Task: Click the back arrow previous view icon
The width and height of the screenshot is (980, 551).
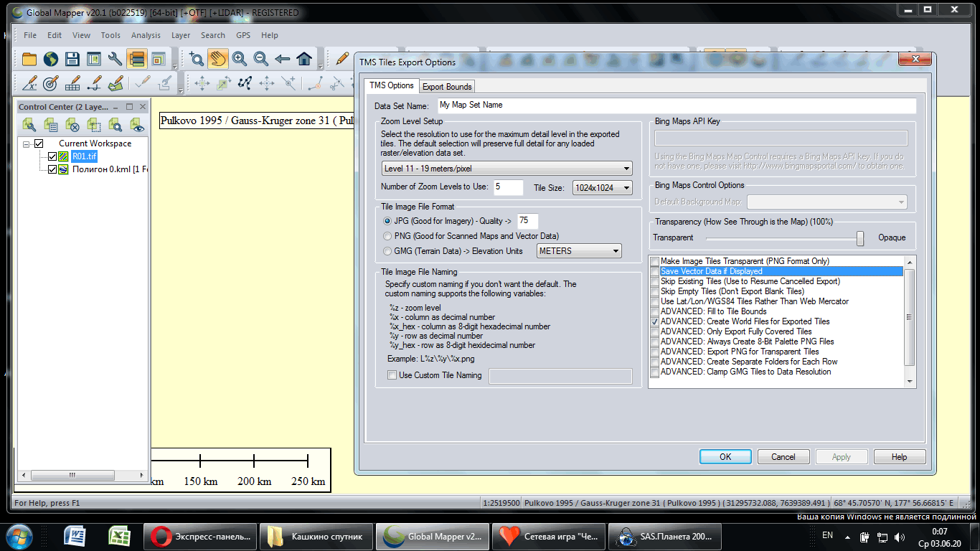Action: pyautogui.click(x=283, y=59)
